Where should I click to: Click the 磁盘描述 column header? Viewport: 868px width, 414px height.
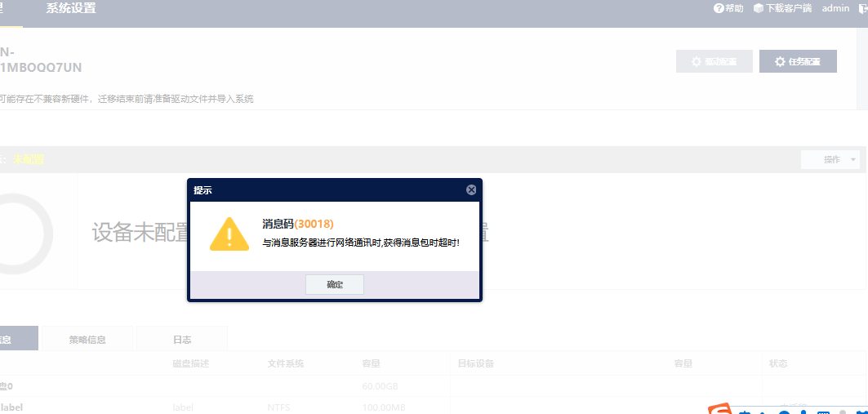(x=191, y=363)
